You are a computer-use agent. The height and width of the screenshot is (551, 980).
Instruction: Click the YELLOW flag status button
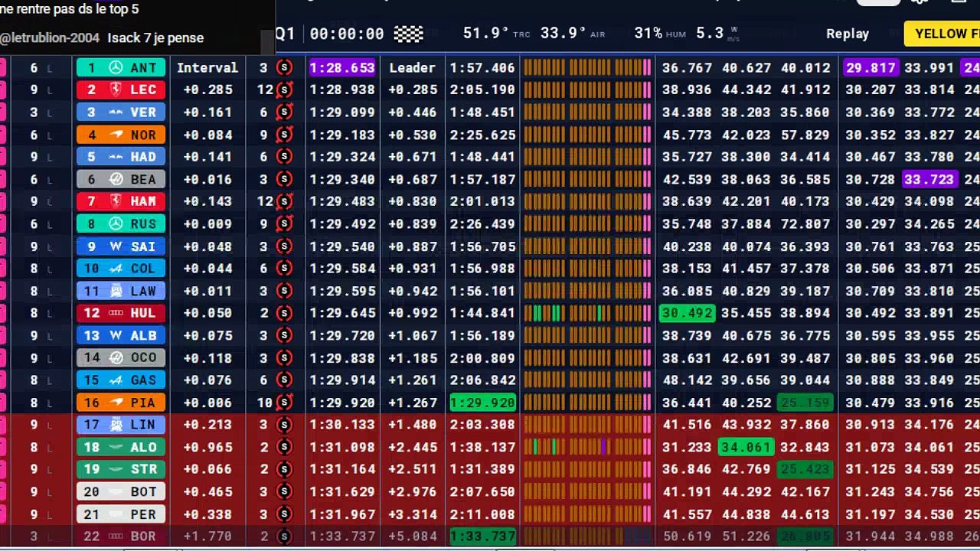[x=942, y=34]
